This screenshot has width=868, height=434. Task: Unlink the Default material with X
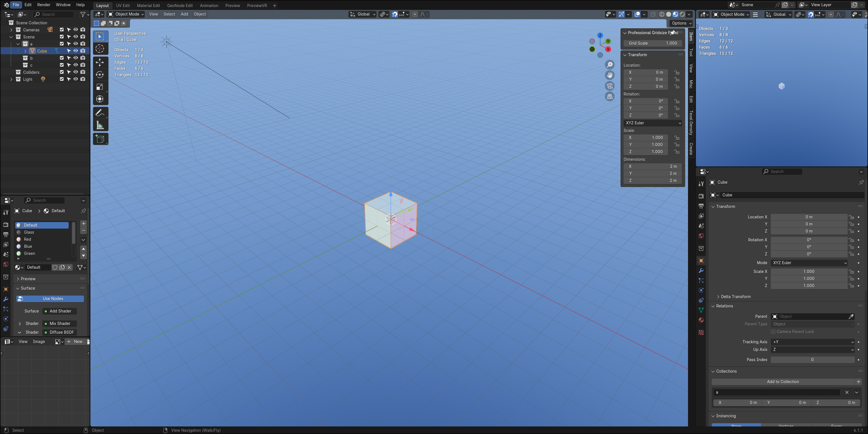point(70,267)
